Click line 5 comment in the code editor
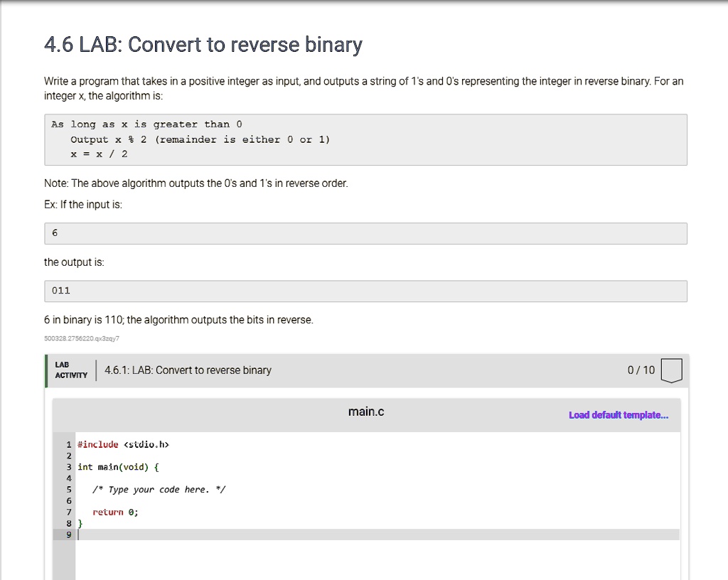The width and height of the screenshot is (728, 580). point(159,489)
